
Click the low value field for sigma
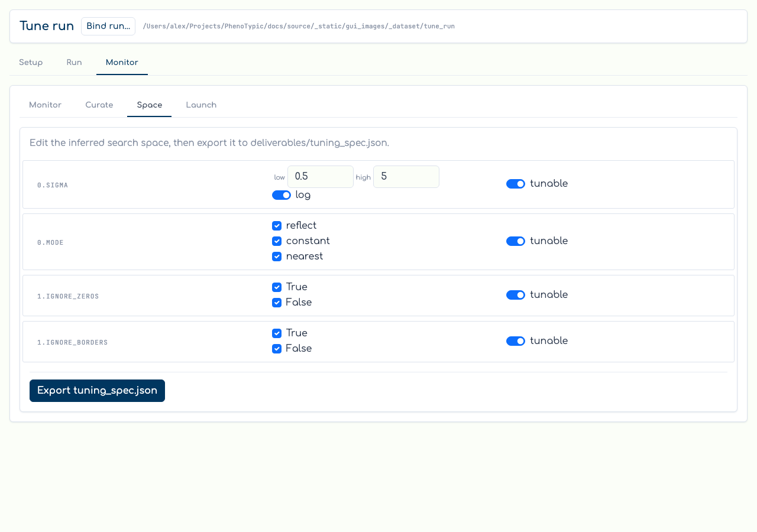[x=321, y=177]
